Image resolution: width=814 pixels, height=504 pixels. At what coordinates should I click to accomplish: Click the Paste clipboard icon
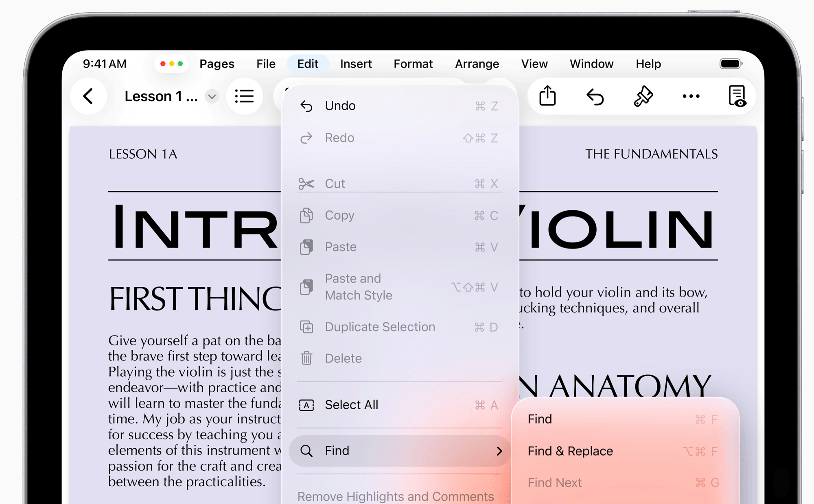(x=306, y=247)
